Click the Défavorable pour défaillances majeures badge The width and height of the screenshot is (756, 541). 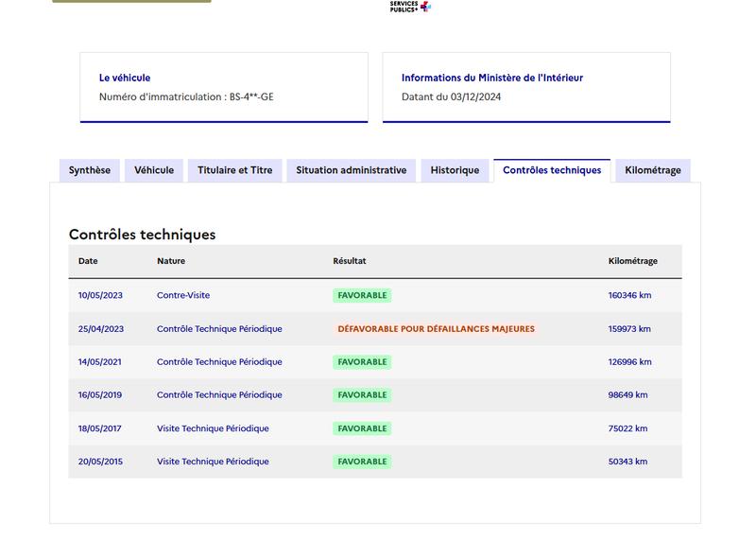[436, 329]
